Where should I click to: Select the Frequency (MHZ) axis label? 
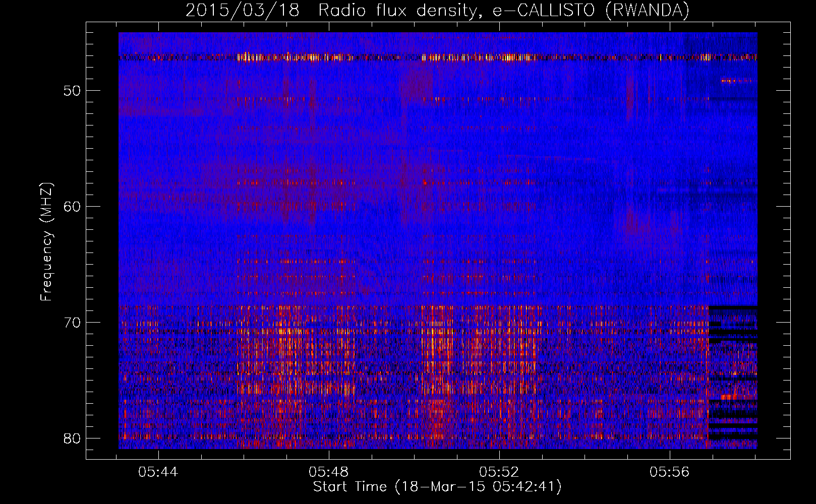46,242
